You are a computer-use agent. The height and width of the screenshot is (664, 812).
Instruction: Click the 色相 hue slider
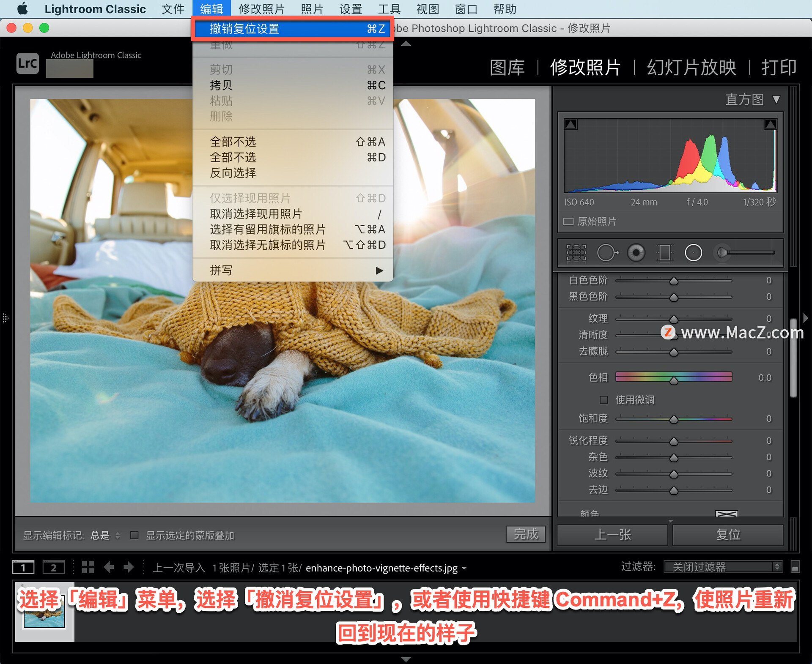coord(673,377)
